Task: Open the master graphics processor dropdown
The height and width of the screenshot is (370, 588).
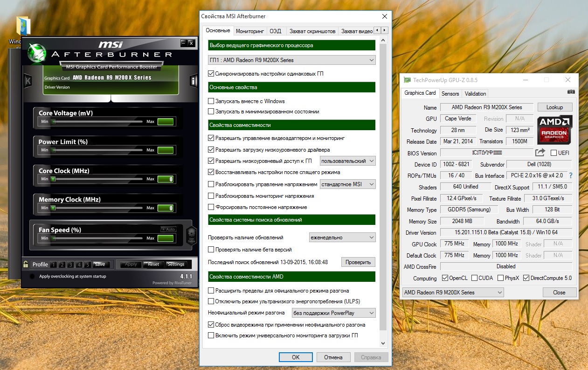Action: (x=291, y=60)
